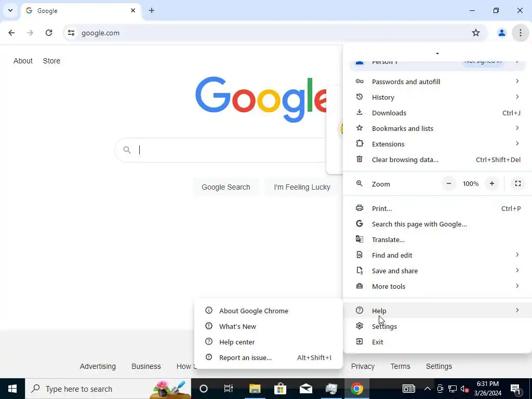
Task: Increase zoom with the plus button
Action: tap(491, 183)
